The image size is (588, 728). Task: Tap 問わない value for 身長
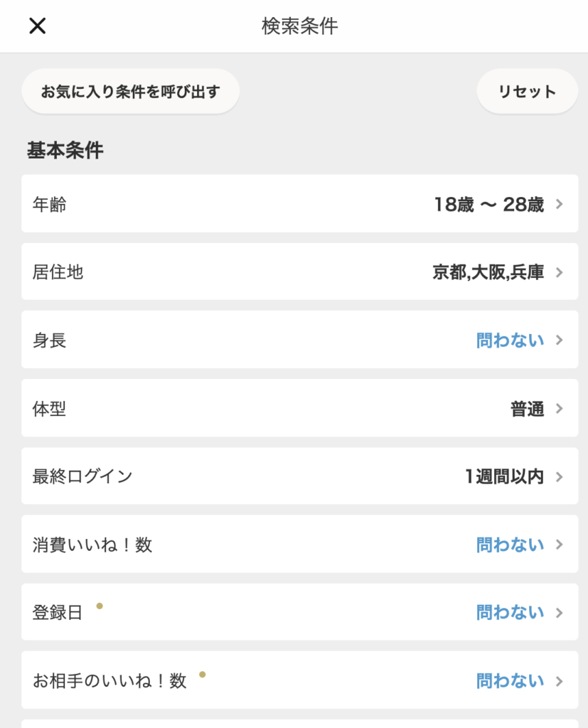[x=510, y=341]
